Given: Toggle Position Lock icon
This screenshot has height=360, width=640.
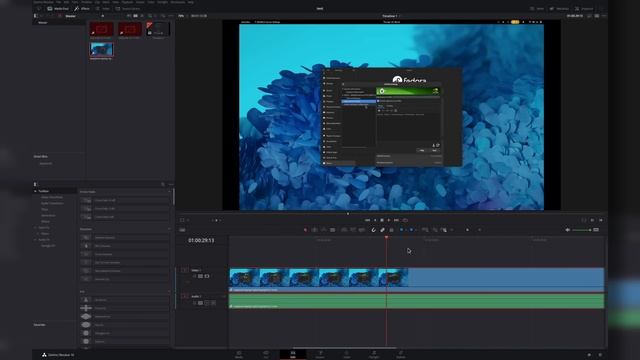Looking at the screenshot, I should coord(391,230).
